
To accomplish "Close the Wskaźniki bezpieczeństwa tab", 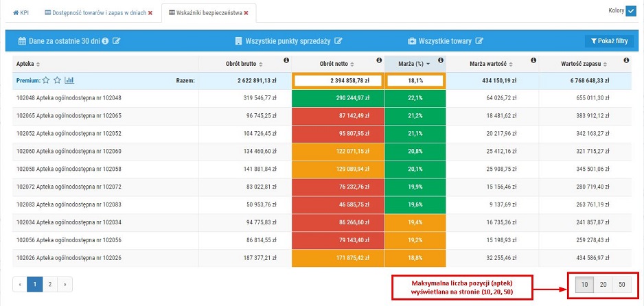I will (x=246, y=12).
